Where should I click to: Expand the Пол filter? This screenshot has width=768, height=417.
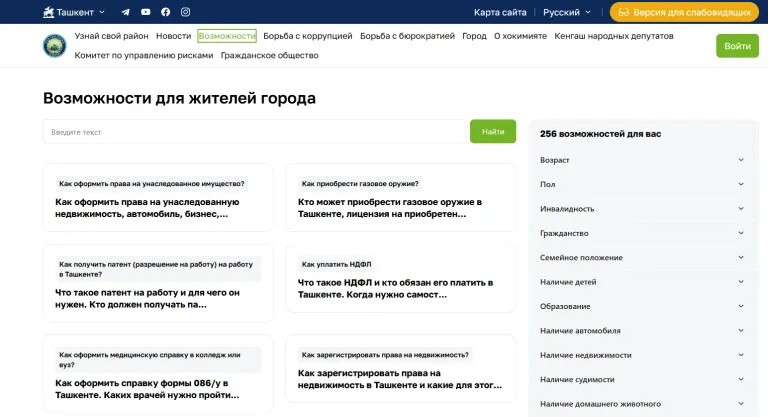[x=642, y=184]
